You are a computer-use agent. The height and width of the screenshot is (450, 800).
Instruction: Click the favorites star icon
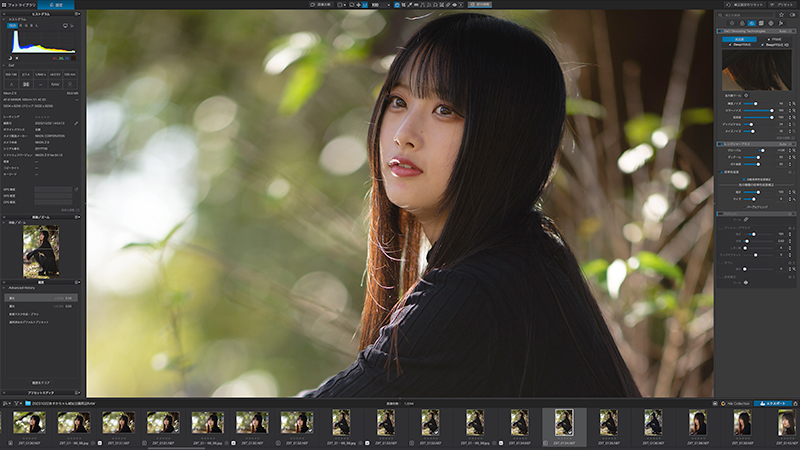(781, 15)
